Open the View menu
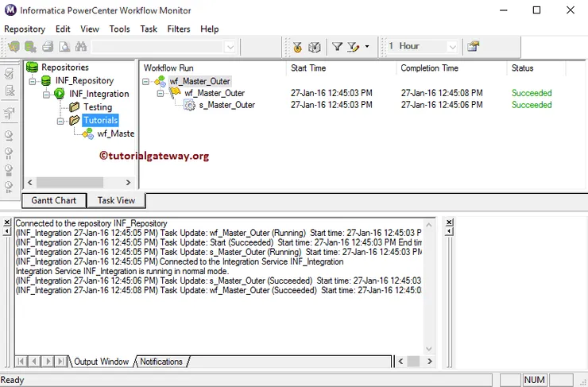Screen dimensions: 588x387 (x=90, y=29)
